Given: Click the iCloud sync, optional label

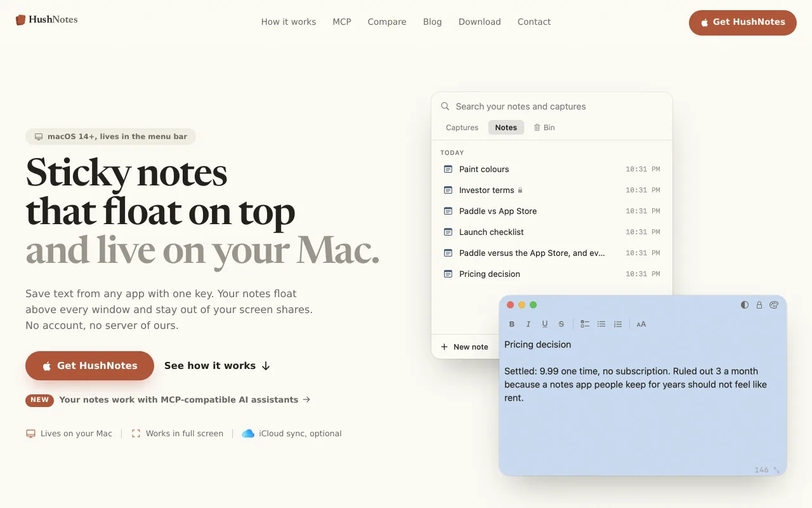Looking at the screenshot, I should (300, 434).
